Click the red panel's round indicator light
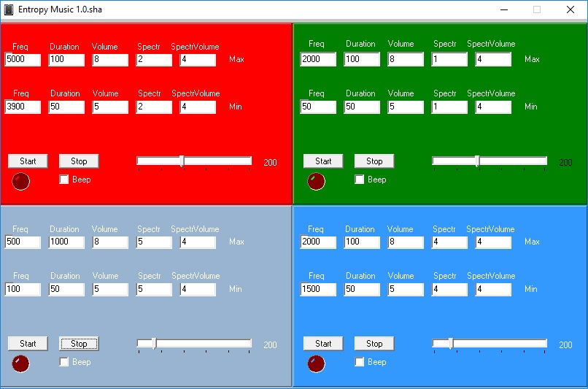Viewport: 588px width, 389px height. point(21,181)
